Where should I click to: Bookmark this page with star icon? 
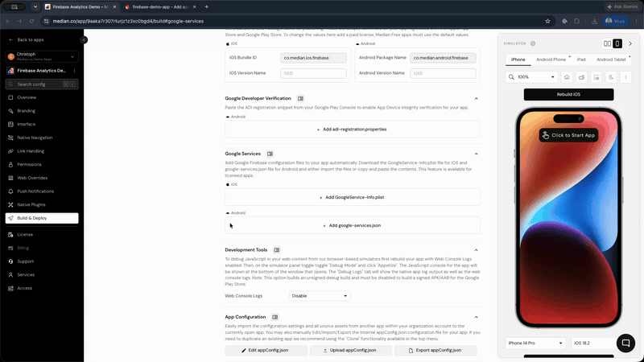point(547,22)
